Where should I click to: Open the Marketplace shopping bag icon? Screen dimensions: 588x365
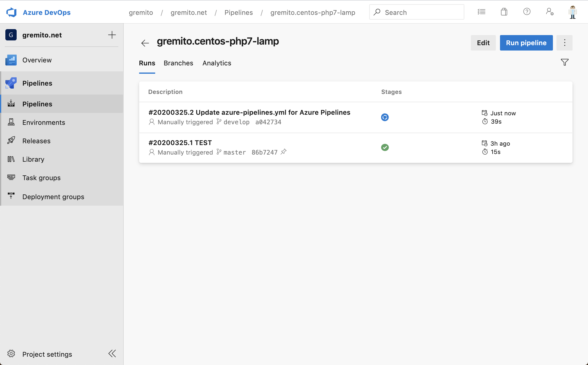pyautogui.click(x=504, y=12)
